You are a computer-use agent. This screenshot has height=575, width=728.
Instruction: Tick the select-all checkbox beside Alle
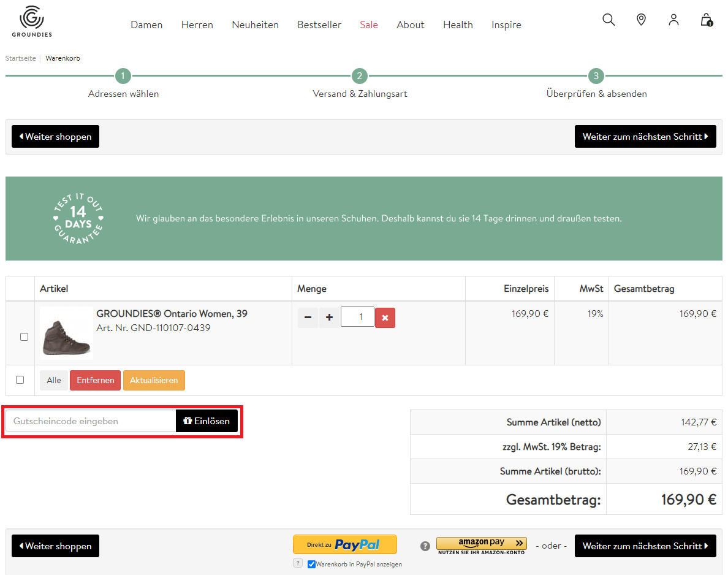point(20,380)
